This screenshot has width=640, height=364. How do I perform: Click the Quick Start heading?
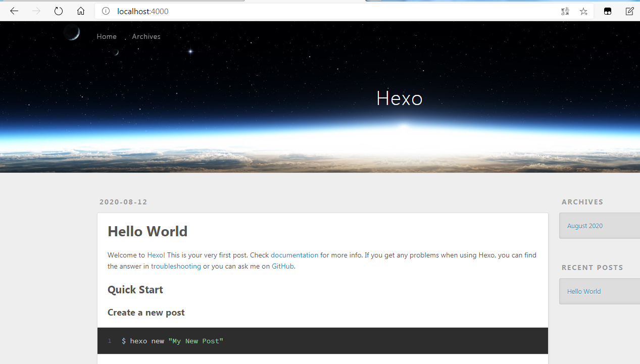pos(135,290)
